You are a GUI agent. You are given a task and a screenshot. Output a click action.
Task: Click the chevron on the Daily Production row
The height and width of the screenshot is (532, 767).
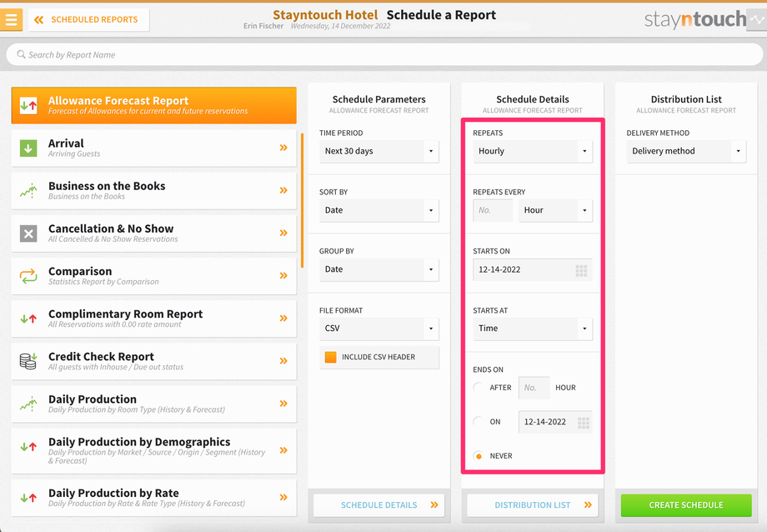coord(283,404)
